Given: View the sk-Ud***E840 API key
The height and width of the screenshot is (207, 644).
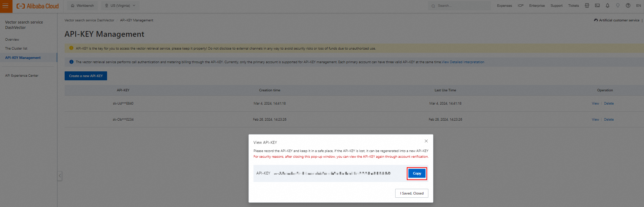Looking at the screenshot, I should click(x=595, y=103).
